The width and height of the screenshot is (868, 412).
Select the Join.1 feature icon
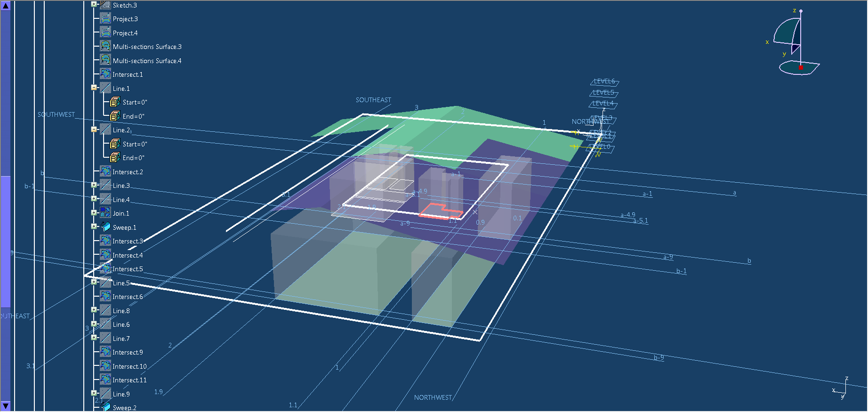(x=105, y=213)
